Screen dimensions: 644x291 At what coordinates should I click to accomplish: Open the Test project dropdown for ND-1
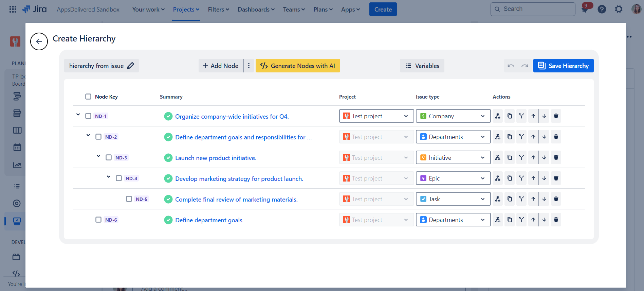pos(376,116)
